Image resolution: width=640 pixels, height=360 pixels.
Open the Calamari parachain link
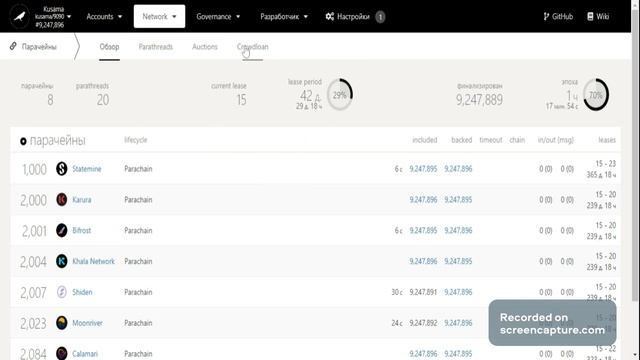click(x=85, y=354)
